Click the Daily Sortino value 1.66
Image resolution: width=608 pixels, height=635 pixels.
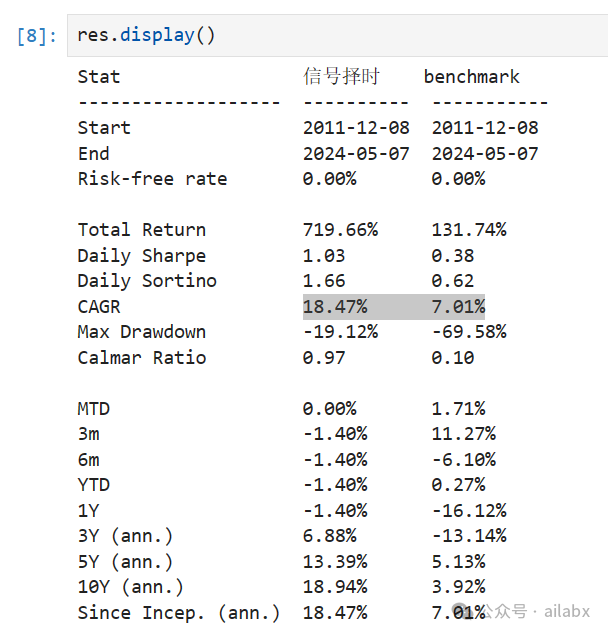click(324, 281)
